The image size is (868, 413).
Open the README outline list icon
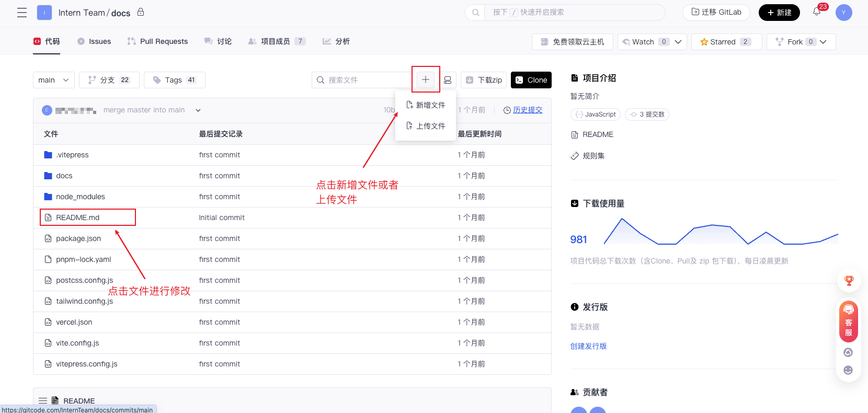click(43, 401)
